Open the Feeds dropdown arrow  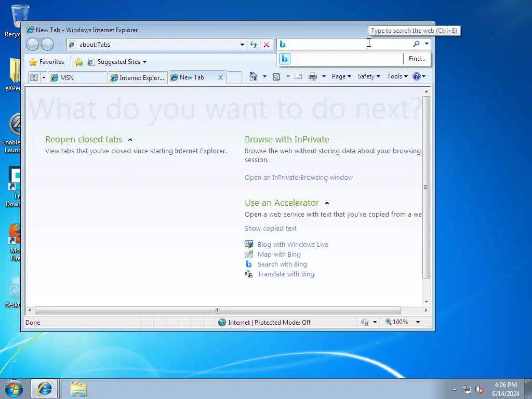click(x=288, y=76)
